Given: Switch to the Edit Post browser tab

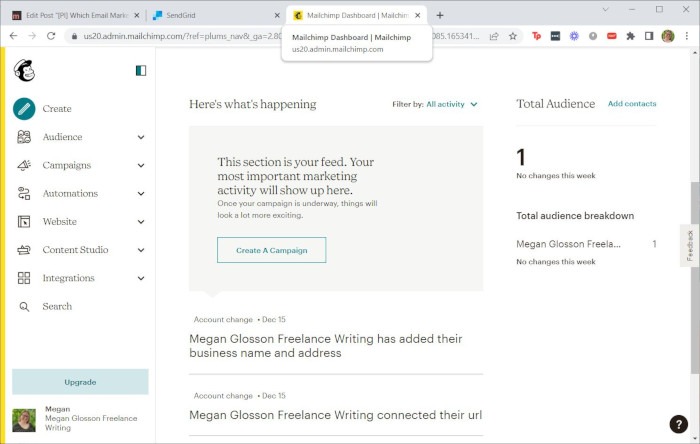Looking at the screenshot, I should pyautogui.click(x=76, y=15).
